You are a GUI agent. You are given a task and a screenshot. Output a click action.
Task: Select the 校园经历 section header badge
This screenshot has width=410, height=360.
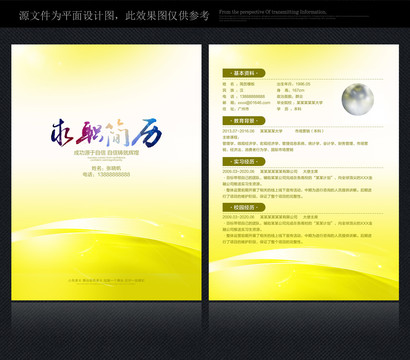coord(244,207)
